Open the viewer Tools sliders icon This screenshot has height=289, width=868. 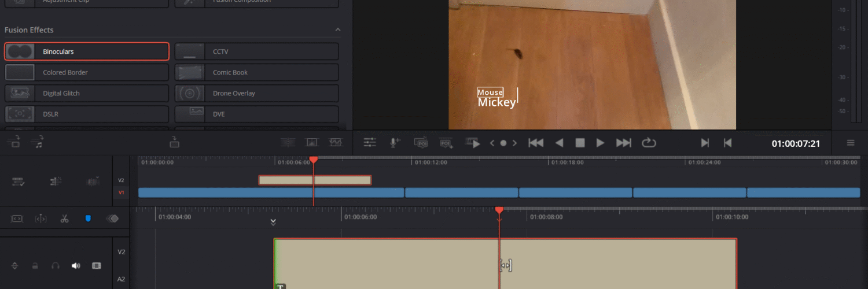[x=370, y=143]
